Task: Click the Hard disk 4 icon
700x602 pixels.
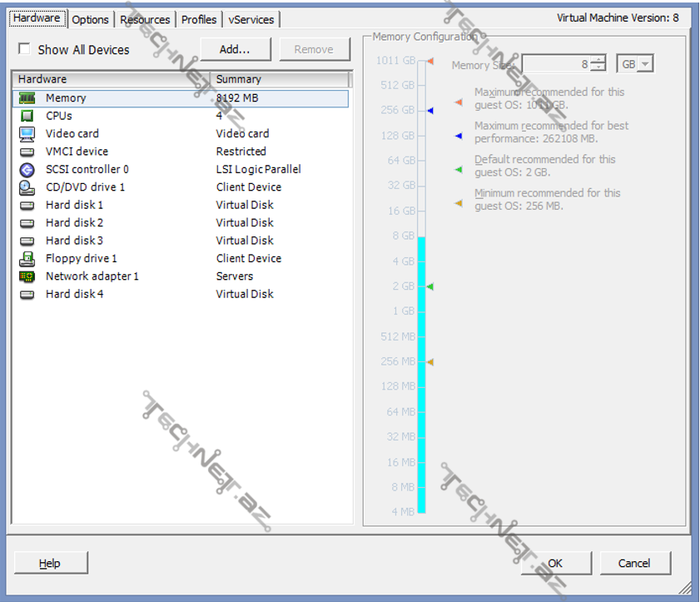Action: click(27, 294)
